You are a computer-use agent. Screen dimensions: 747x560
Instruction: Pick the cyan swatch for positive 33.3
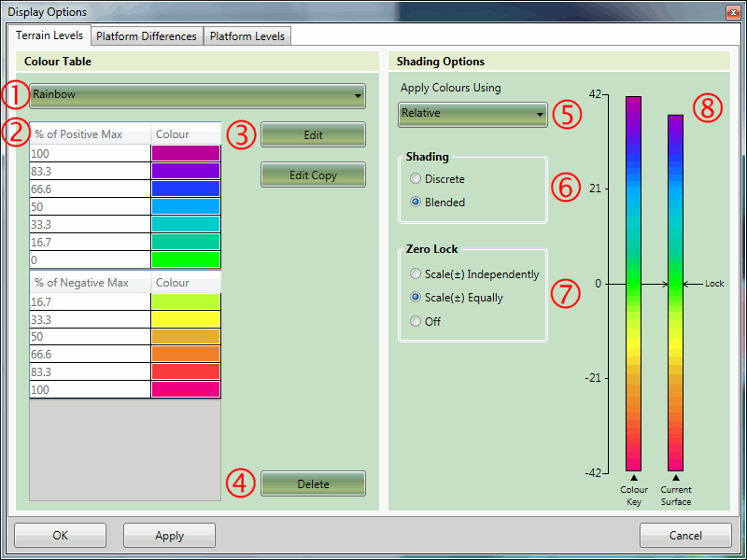pyautogui.click(x=186, y=224)
